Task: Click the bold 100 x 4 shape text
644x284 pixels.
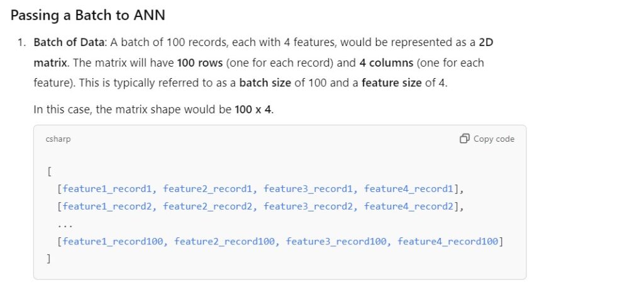Action: pos(253,110)
